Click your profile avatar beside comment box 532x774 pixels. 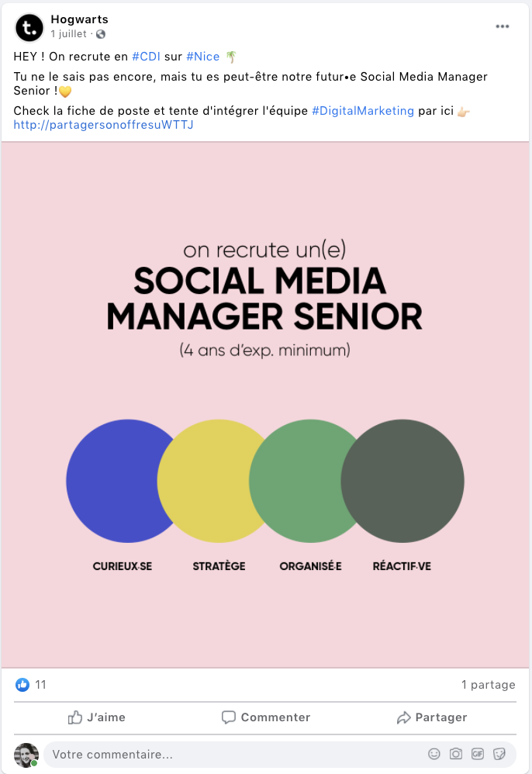click(26, 755)
